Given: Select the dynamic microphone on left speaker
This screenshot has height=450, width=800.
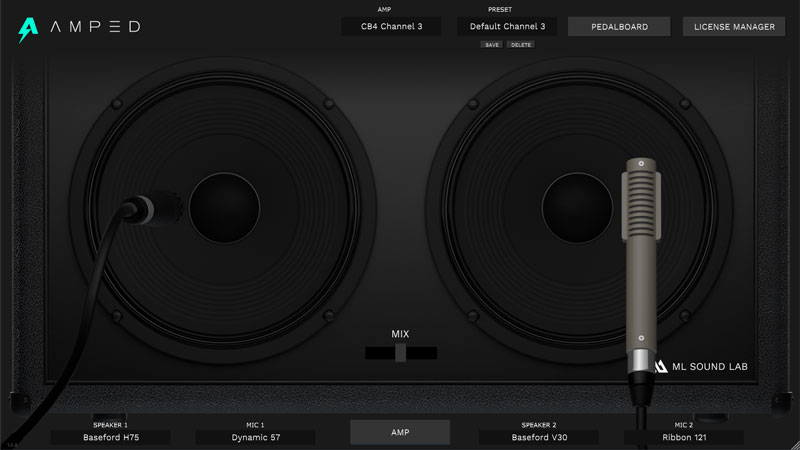Looking at the screenshot, I should (x=152, y=208).
